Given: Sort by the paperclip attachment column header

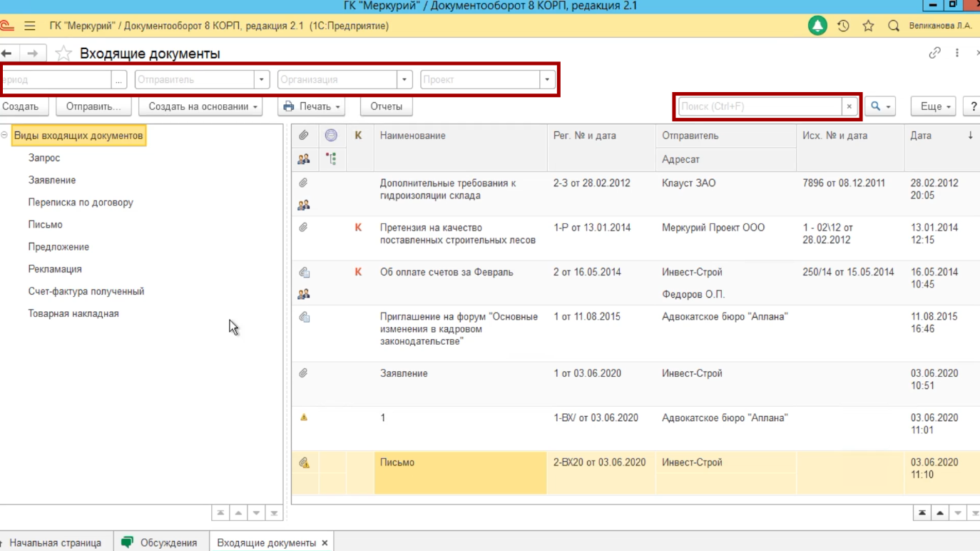Looking at the screenshot, I should 303,135.
